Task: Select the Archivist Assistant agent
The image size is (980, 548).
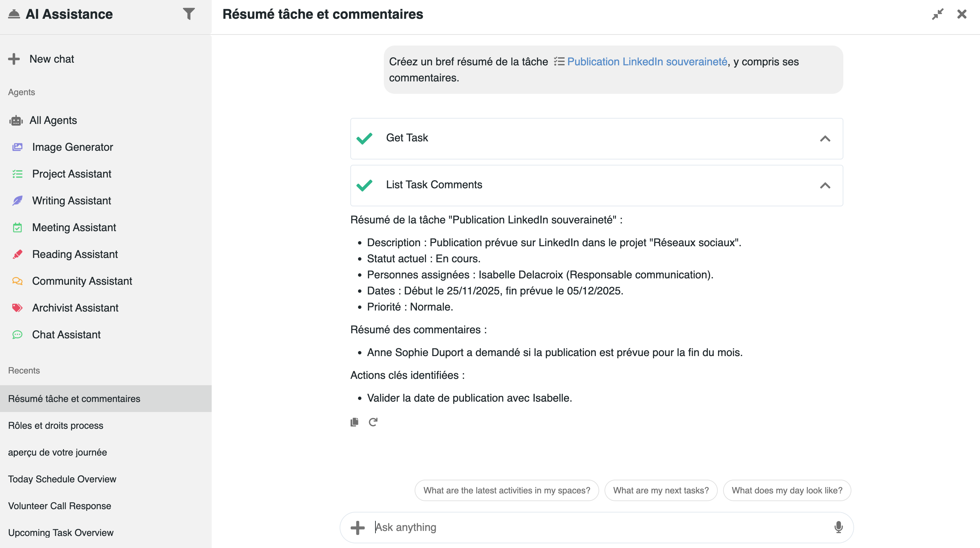Action: coord(75,307)
